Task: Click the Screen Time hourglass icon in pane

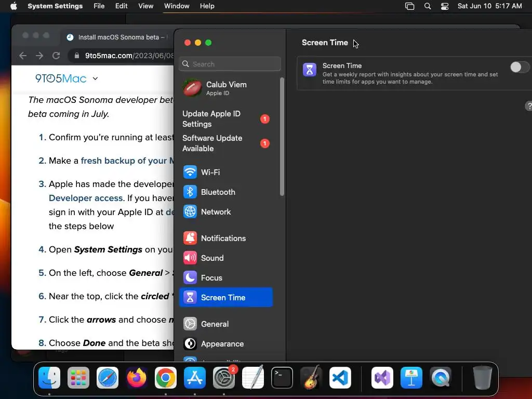Action: pos(310,70)
